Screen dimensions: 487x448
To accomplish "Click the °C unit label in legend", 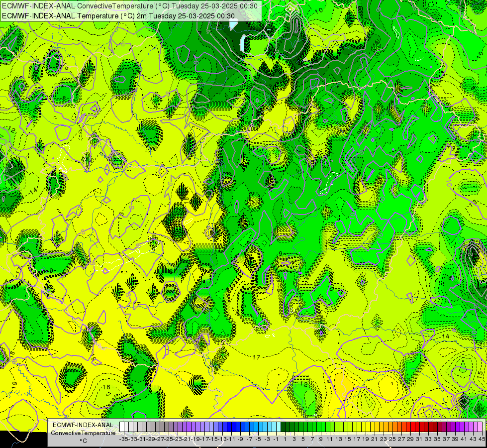I will 83,441.
